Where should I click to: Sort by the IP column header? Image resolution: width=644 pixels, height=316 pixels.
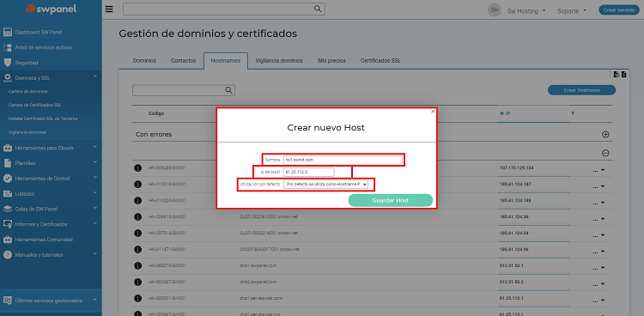pos(505,113)
